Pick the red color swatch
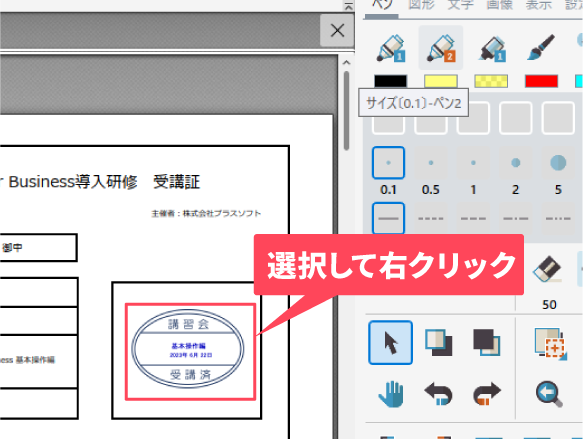Screen dimensions: 583x439 tap(541, 81)
